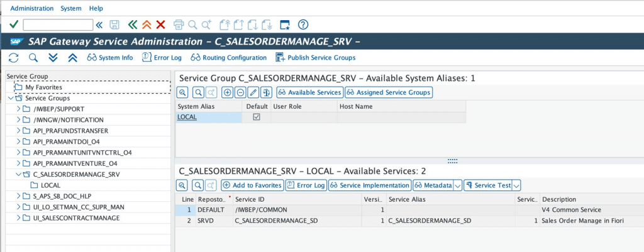Screen dimensions: 644x252
Task: Toggle the Default checkbox for LOCAL alias
Action: 256,117
